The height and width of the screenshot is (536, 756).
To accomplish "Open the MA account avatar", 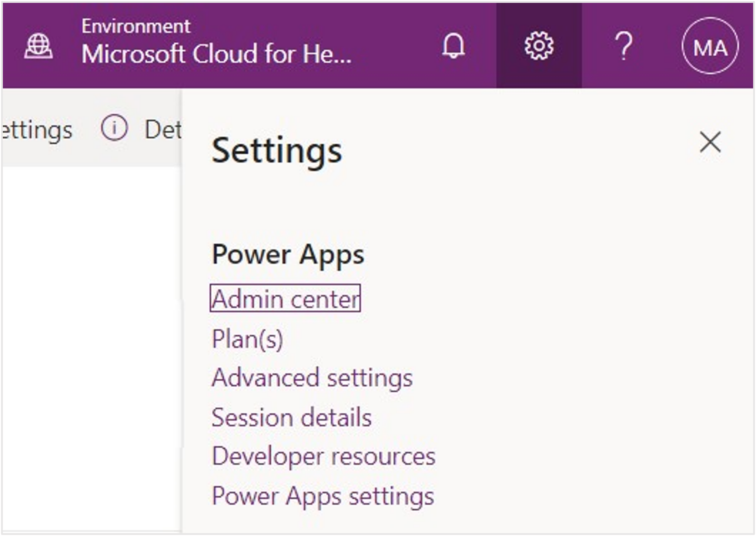I will [x=710, y=46].
